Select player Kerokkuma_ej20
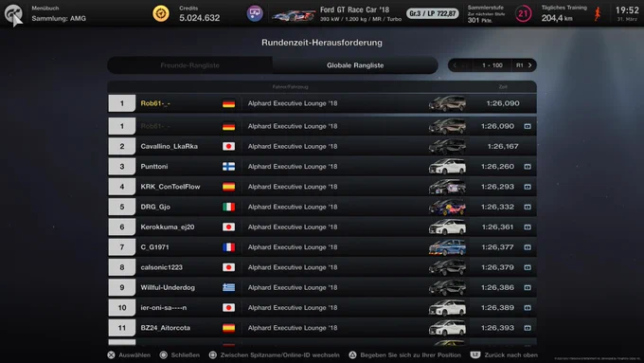 (168, 227)
